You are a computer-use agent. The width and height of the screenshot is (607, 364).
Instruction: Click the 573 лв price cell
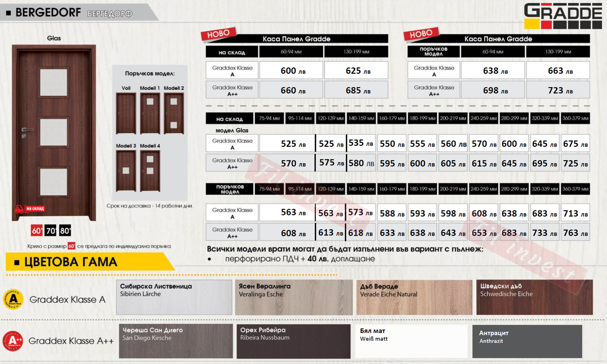click(360, 212)
